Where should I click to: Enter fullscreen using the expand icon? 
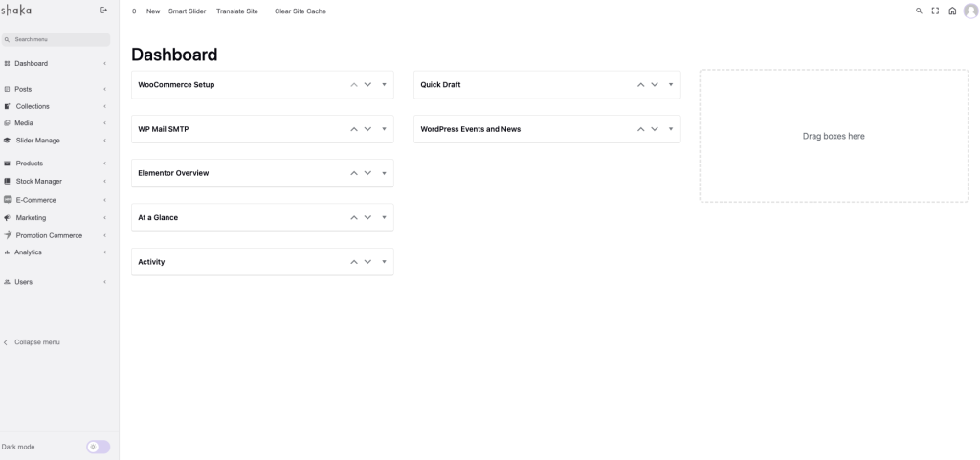[935, 11]
